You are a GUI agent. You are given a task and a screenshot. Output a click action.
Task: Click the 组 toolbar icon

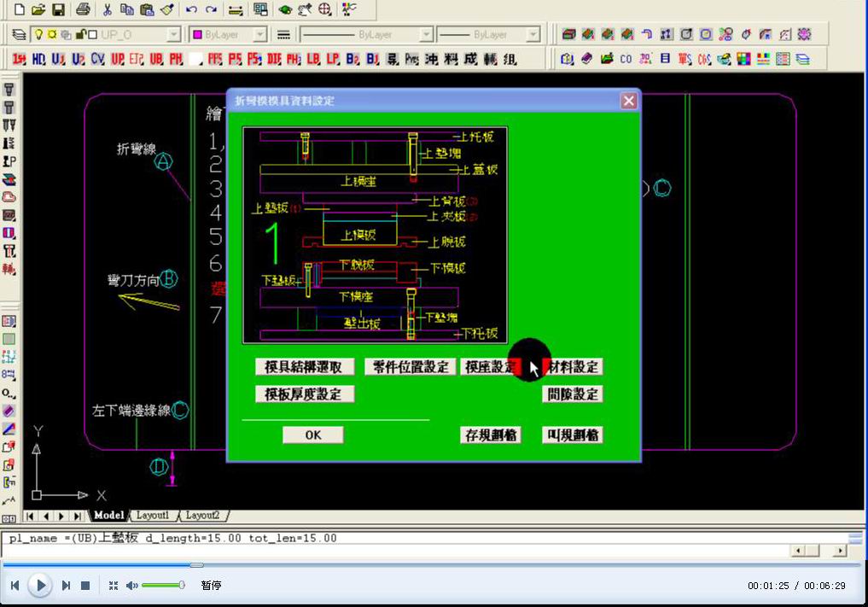[510, 59]
